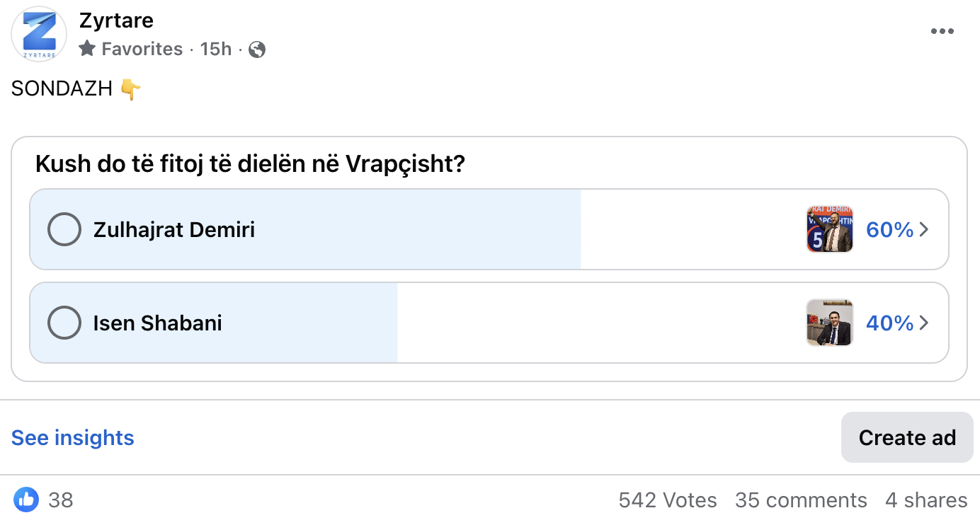Open the three-dot post options menu
This screenshot has height=525, width=980.
(x=942, y=31)
